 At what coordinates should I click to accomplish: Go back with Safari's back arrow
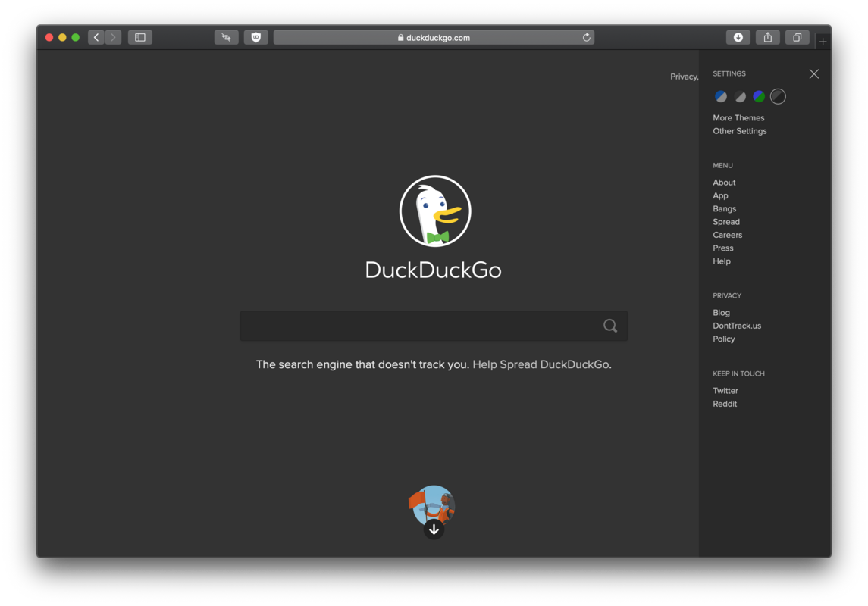point(96,38)
